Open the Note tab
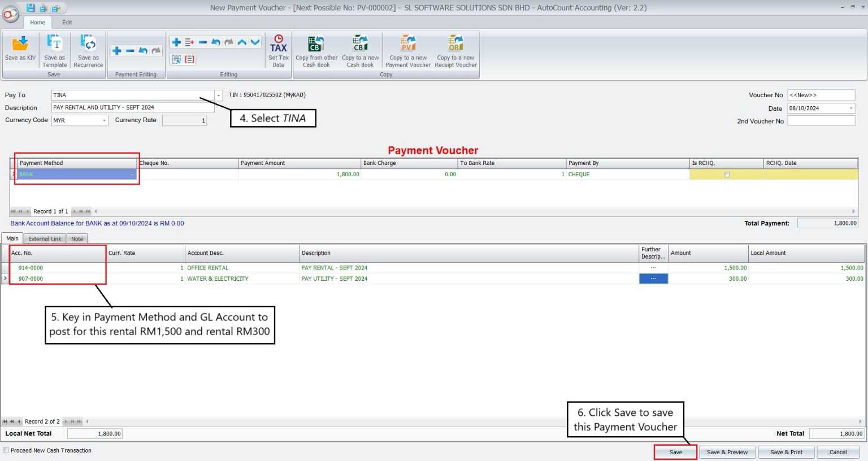 click(x=77, y=239)
